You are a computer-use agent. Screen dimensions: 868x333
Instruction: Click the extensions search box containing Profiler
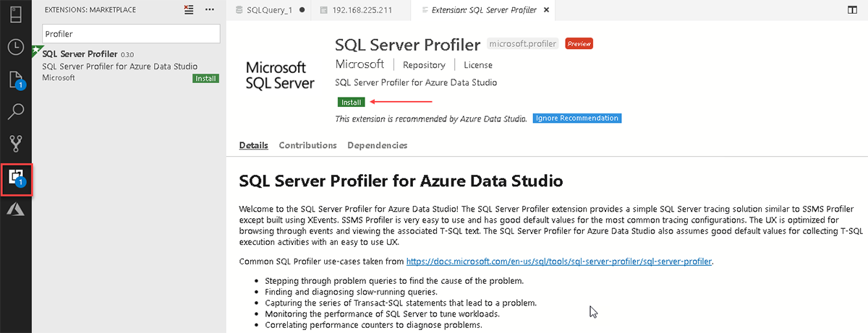tap(130, 34)
